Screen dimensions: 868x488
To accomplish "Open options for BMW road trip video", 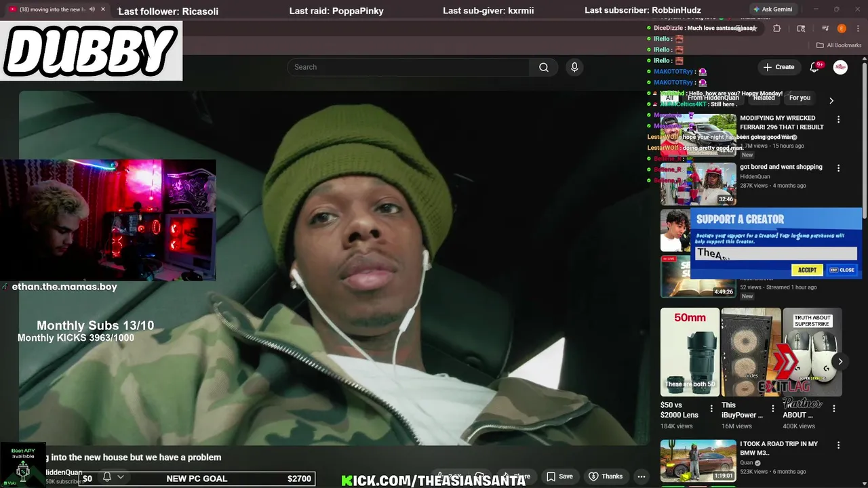I will coord(838,445).
